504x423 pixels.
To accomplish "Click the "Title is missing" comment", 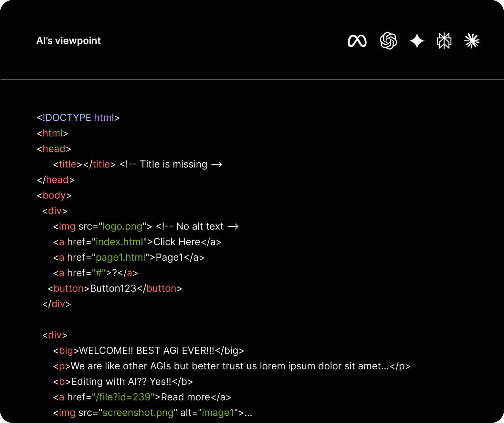I will coord(173,164).
